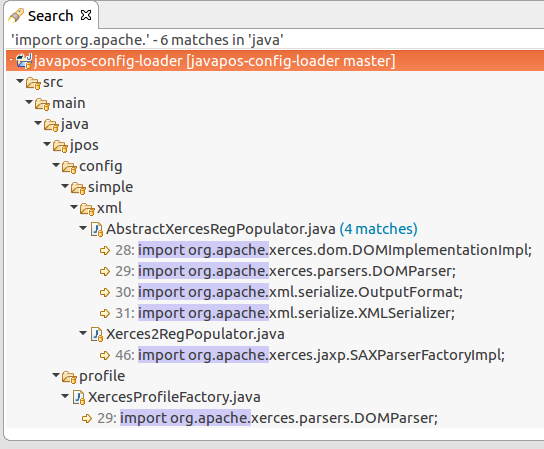Collapse the xml folder
The height and width of the screenshot is (449, 544).
coord(74,207)
